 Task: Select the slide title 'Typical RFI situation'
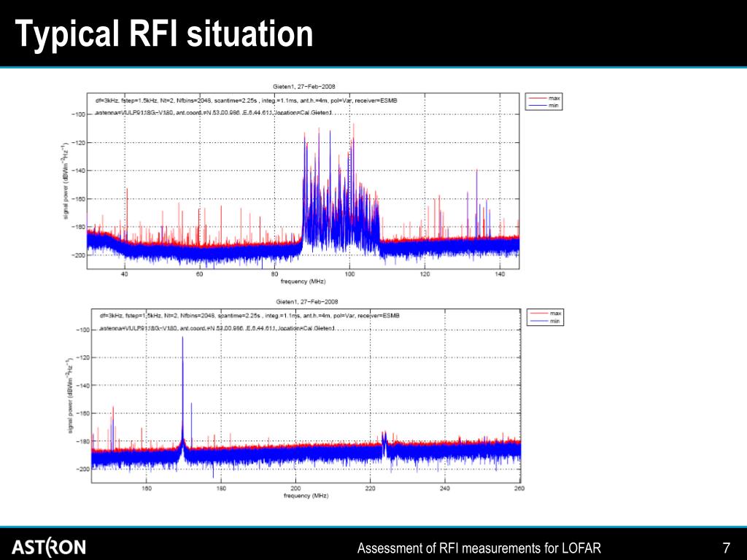click(164, 34)
